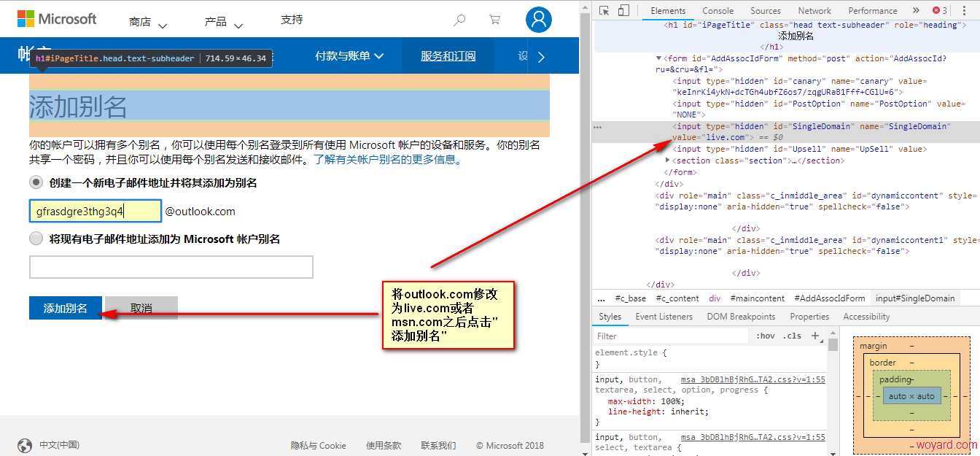The image size is (980, 456).
Task: Open the account avatar icon
Action: click(539, 20)
